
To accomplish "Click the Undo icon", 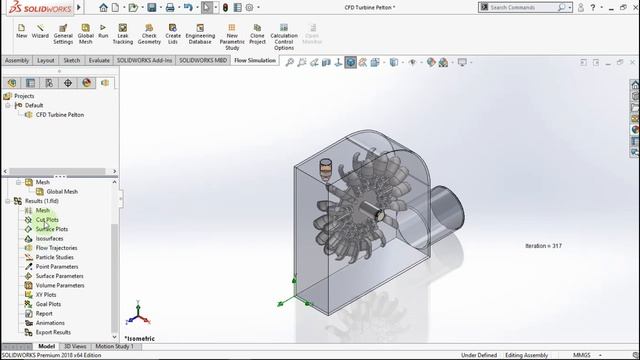I will pos(188,7).
